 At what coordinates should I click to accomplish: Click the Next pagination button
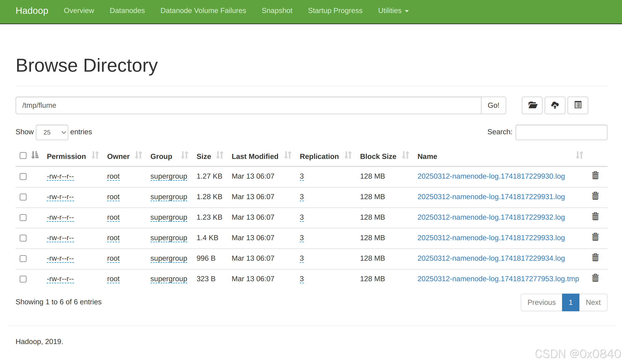pyautogui.click(x=593, y=302)
